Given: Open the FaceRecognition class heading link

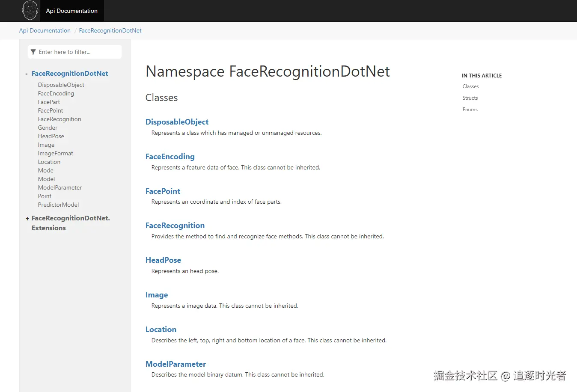Looking at the screenshot, I should [x=175, y=226].
